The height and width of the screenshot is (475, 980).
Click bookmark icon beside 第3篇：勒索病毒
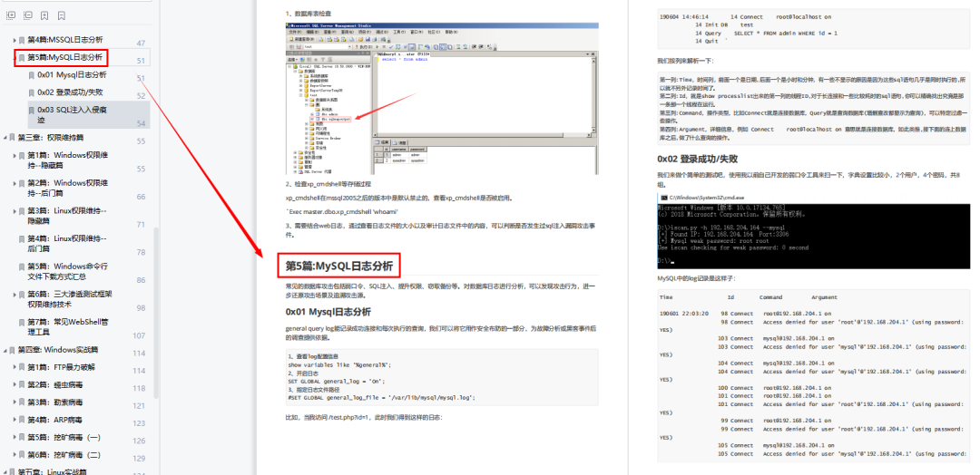point(22,402)
